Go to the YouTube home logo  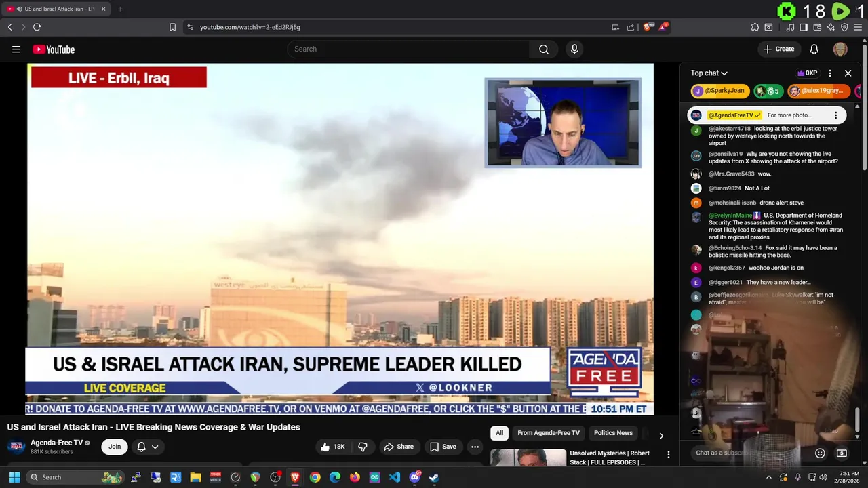tap(54, 49)
